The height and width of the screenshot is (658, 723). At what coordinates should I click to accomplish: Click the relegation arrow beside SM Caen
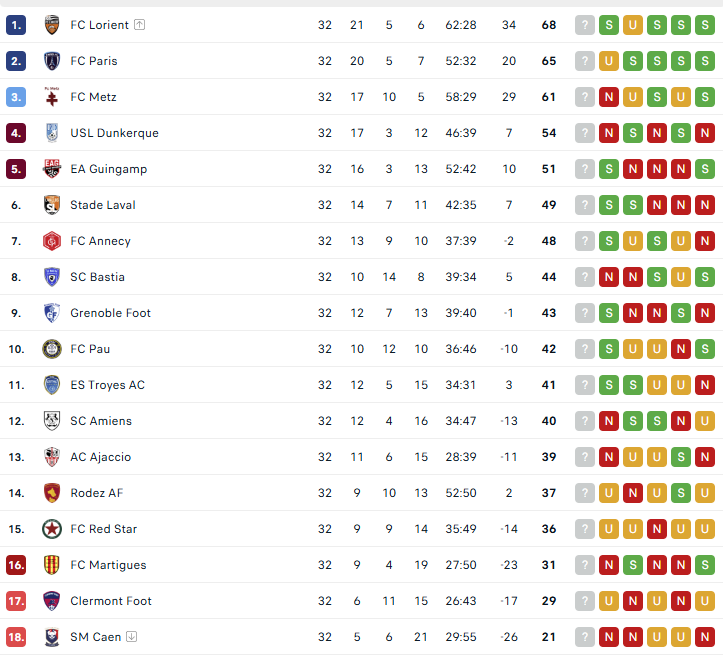click(132, 637)
